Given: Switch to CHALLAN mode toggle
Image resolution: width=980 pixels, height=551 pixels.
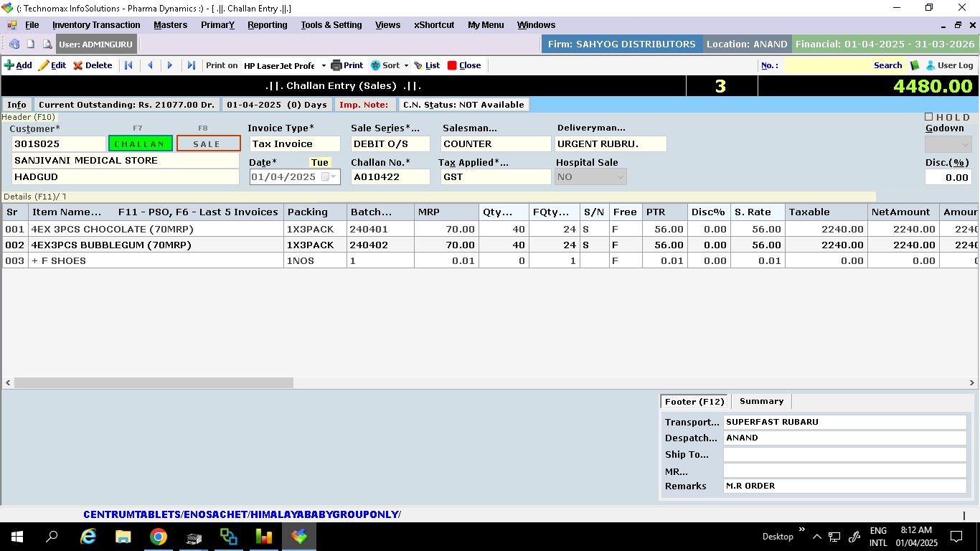Looking at the screenshot, I should pyautogui.click(x=140, y=143).
